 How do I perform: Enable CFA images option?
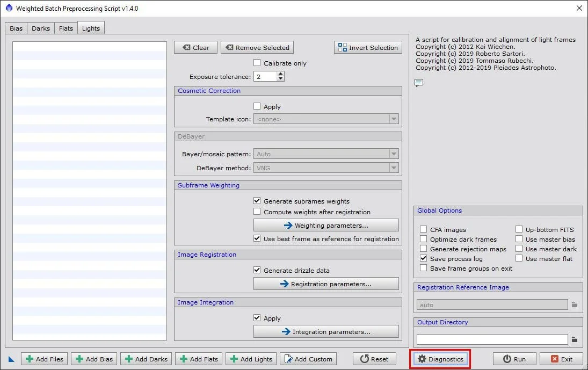tap(423, 229)
